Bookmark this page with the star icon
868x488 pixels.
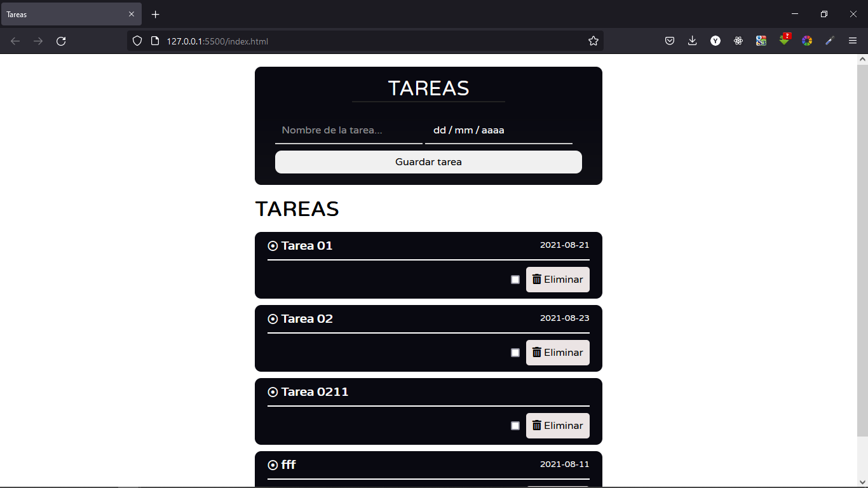pos(593,41)
